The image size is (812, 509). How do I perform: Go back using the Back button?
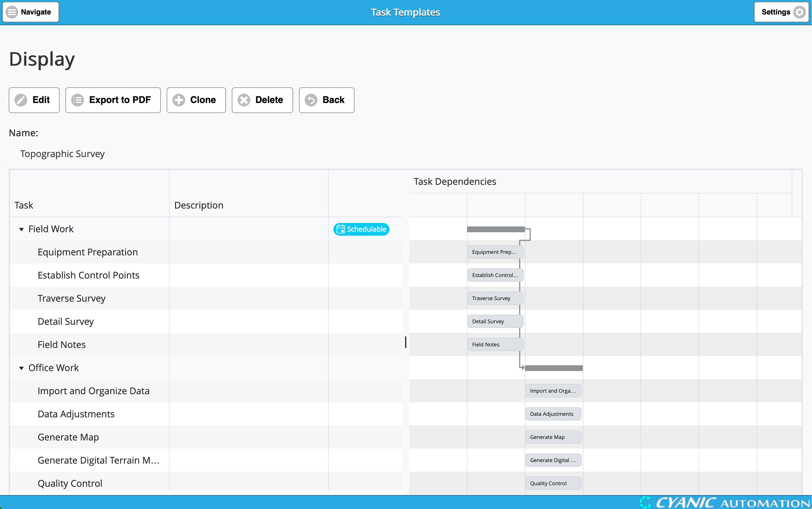[326, 100]
